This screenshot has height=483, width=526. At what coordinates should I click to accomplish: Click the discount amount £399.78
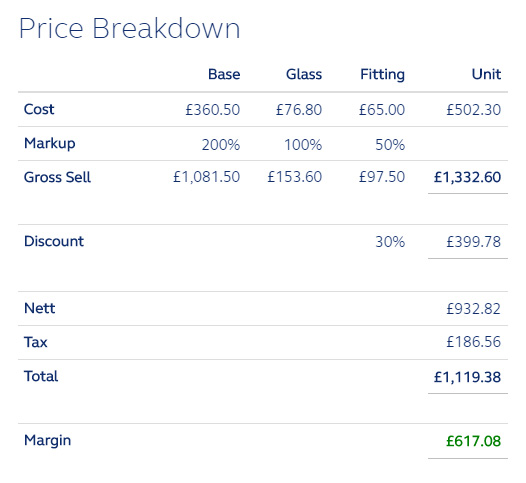click(x=473, y=242)
